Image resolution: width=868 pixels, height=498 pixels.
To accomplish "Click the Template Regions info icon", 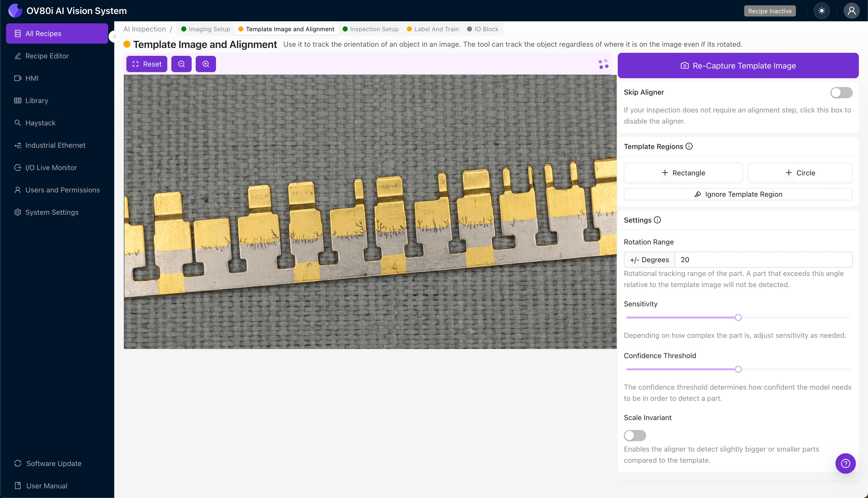I will [x=689, y=146].
